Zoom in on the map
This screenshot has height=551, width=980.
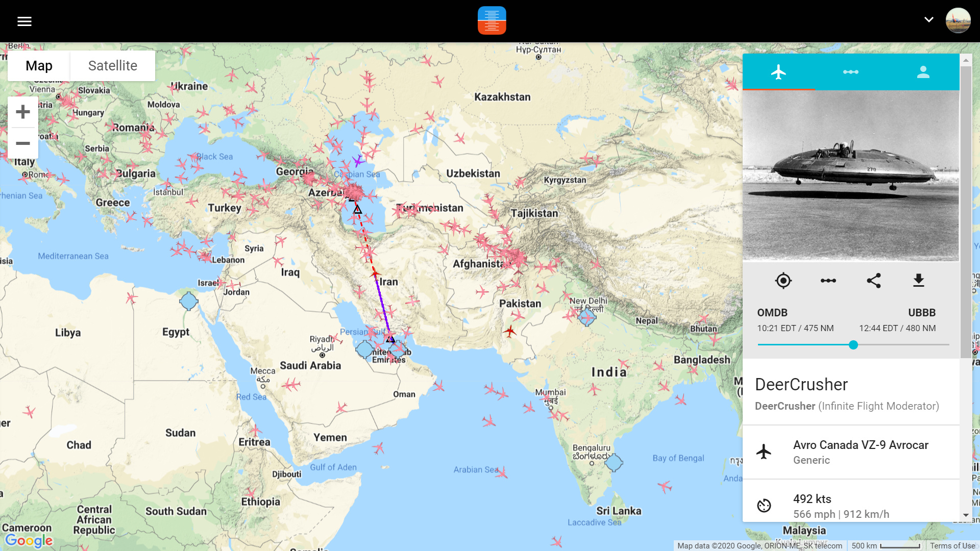click(23, 112)
